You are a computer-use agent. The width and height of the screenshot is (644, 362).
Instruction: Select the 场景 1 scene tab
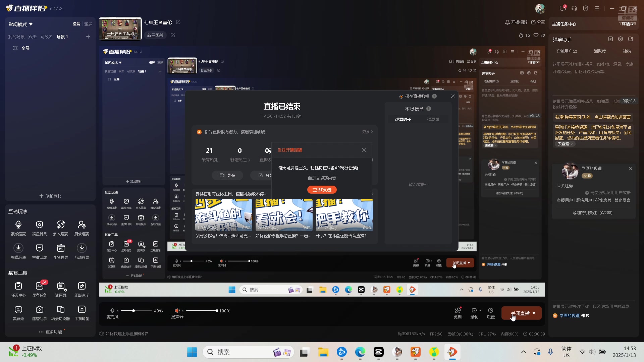click(62, 37)
